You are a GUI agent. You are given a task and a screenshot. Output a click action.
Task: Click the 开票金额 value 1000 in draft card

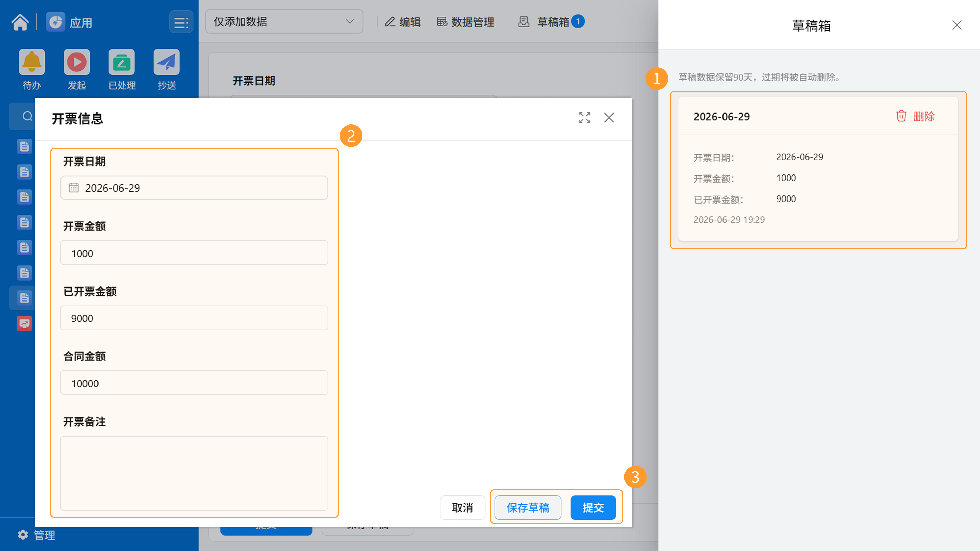pos(786,178)
